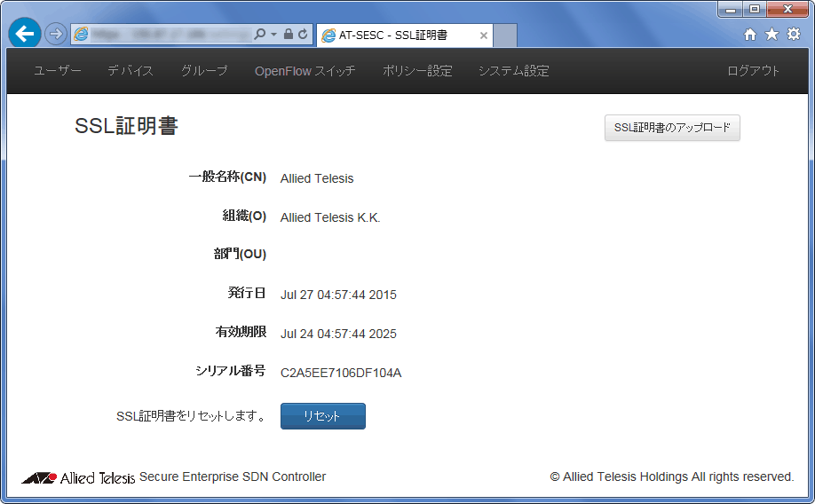Close the AT-SESC - SSL証明書 tab
This screenshot has height=504, width=815.
click(x=483, y=35)
